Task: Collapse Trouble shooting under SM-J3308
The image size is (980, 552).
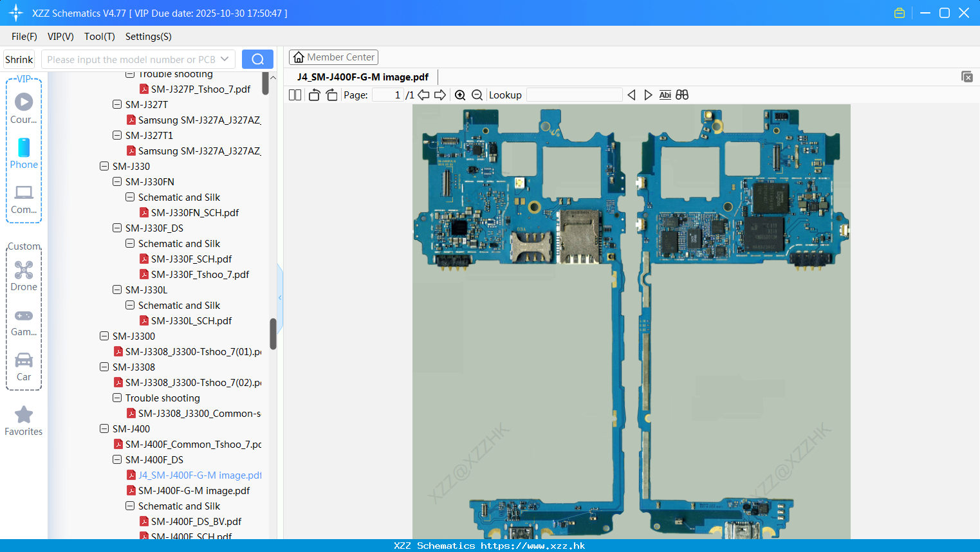Action: [x=117, y=398]
